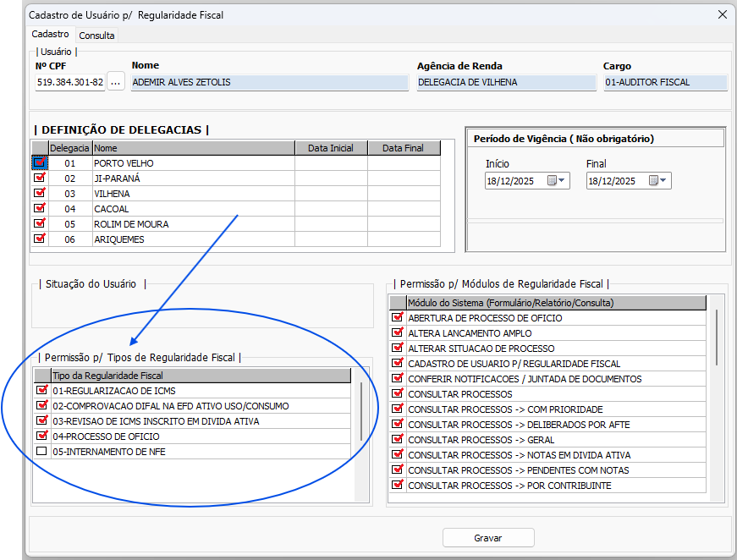Select the Cadastro tab
Screen dimensions: 737x560
51,35
